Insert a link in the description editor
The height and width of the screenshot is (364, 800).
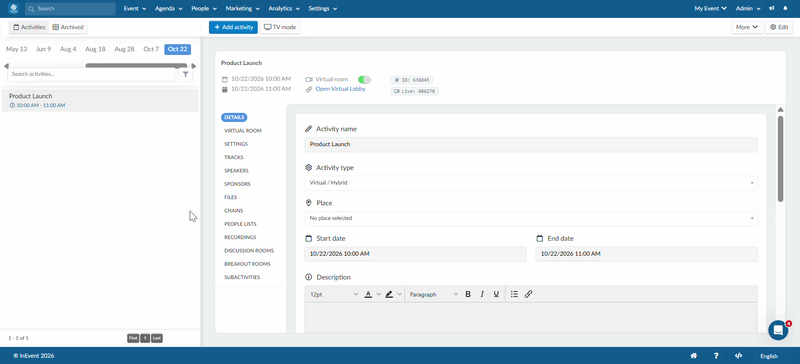(x=529, y=294)
